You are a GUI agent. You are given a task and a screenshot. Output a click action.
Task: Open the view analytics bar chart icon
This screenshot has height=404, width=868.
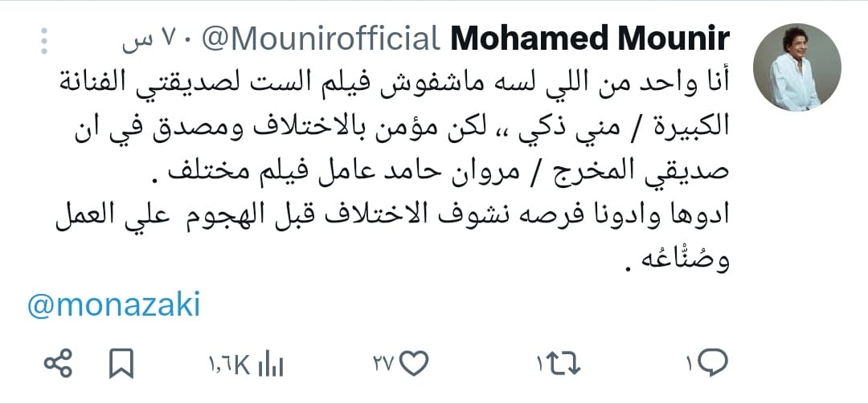coord(270,365)
